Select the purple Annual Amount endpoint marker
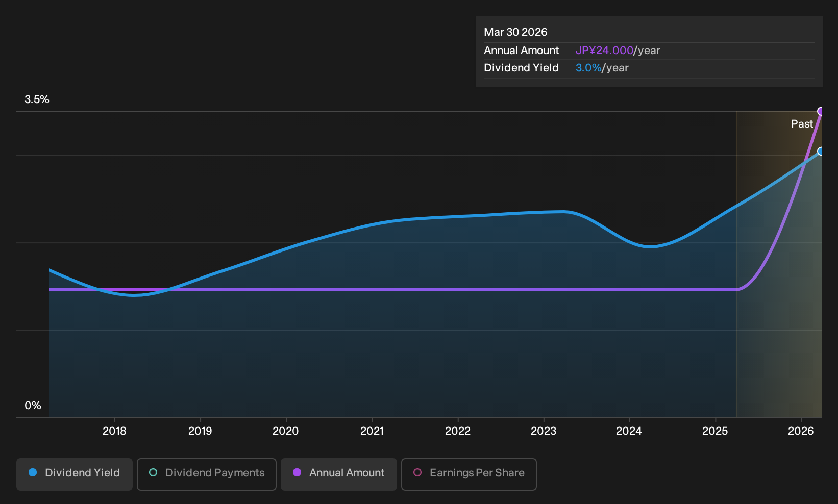Image resolution: width=838 pixels, height=504 pixels. click(x=821, y=111)
